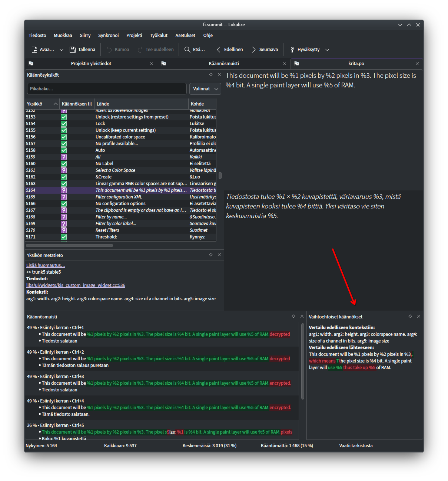This screenshot has width=448, height=481.
Task: Close the Yksikön metatieto panel
Action: click(219, 255)
